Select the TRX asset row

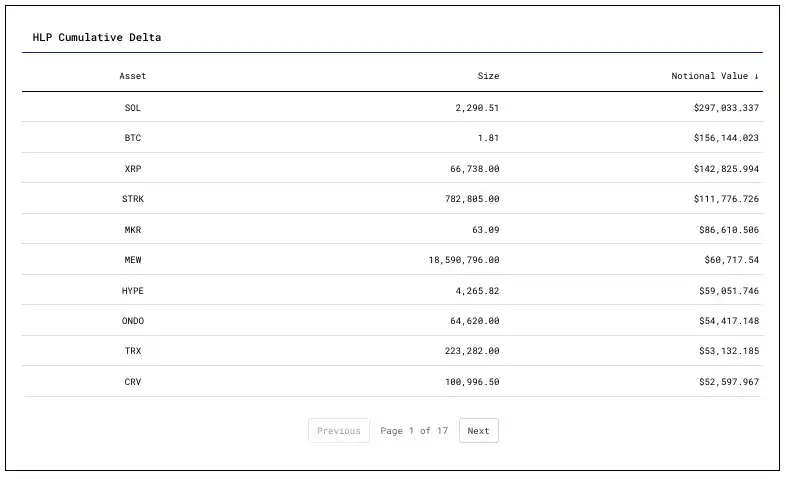point(133,351)
